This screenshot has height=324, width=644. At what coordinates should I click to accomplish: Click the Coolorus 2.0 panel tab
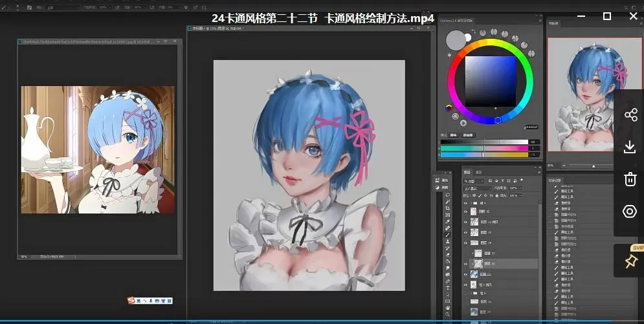pos(456,21)
